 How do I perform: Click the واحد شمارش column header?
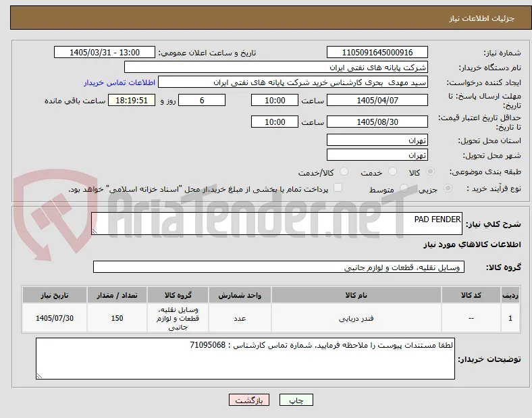[240, 295]
